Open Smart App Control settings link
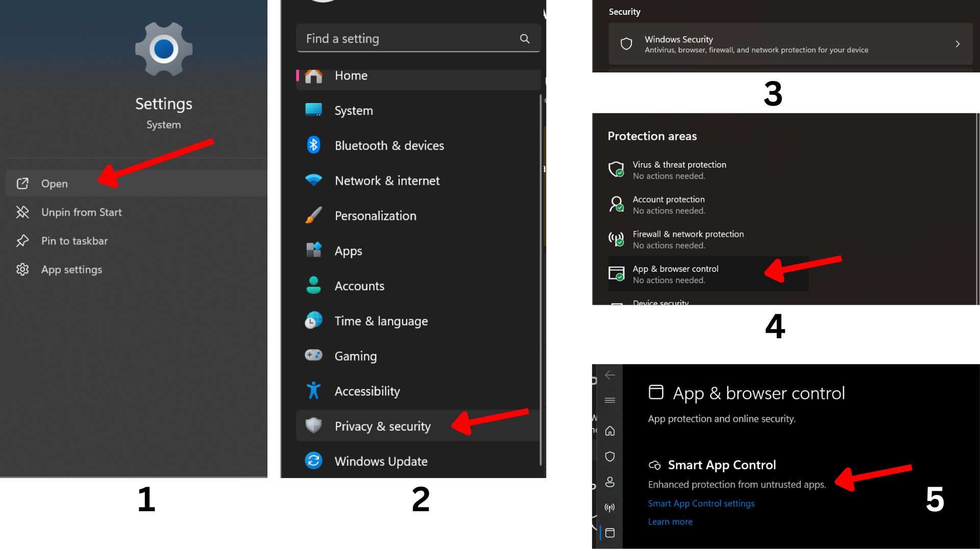The width and height of the screenshot is (980, 551). 701,504
